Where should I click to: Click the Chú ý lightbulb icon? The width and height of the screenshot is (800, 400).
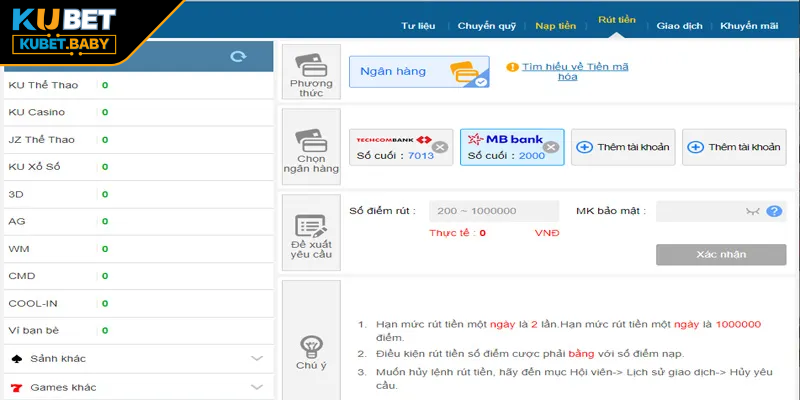click(311, 347)
